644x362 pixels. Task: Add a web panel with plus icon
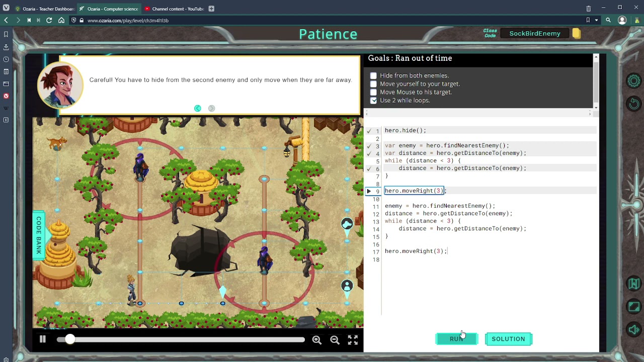click(6, 120)
